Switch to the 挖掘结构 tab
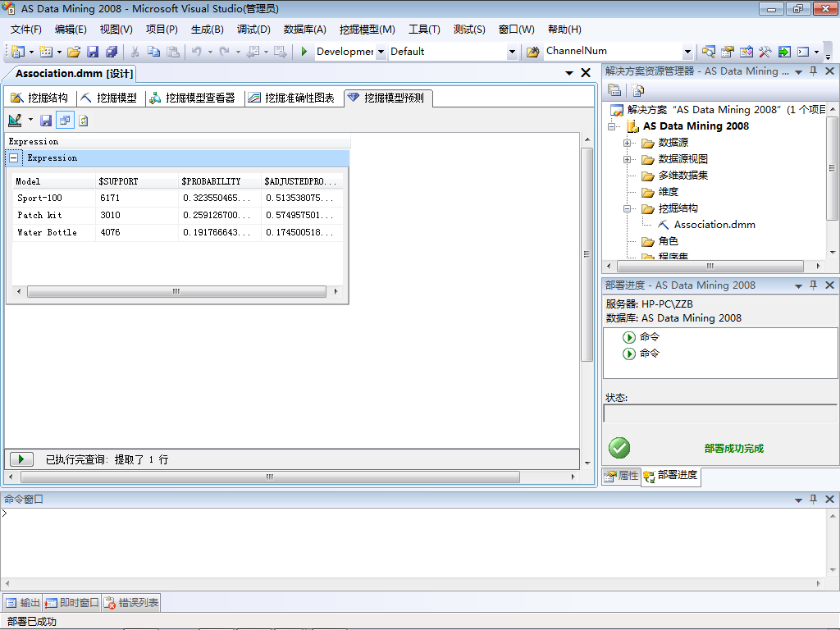840x630 pixels. coord(40,98)
